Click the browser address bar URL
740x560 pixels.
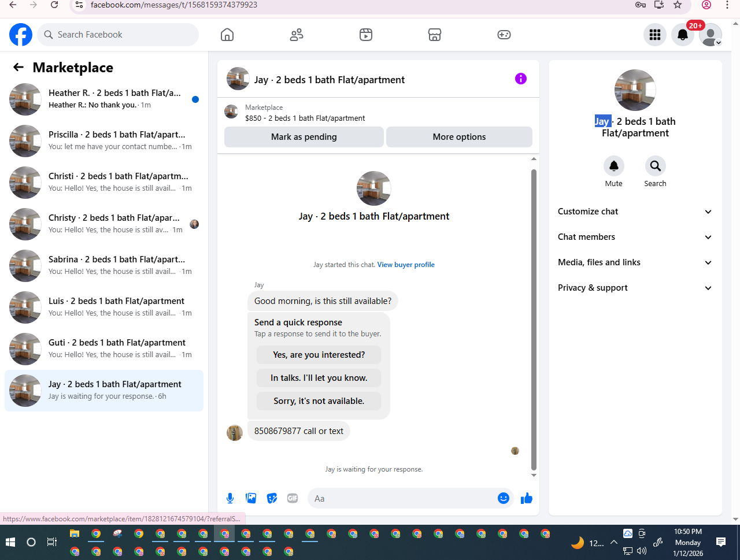(x=174, y=5)
